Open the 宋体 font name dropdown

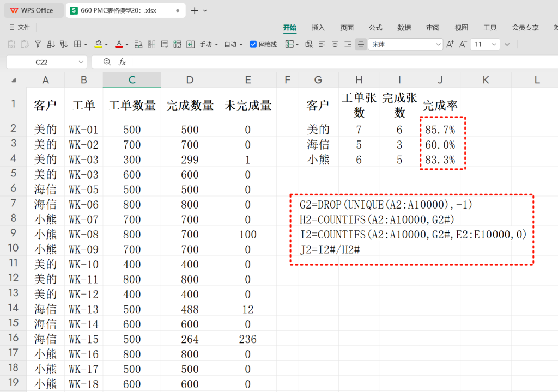(x=439, y=45)
